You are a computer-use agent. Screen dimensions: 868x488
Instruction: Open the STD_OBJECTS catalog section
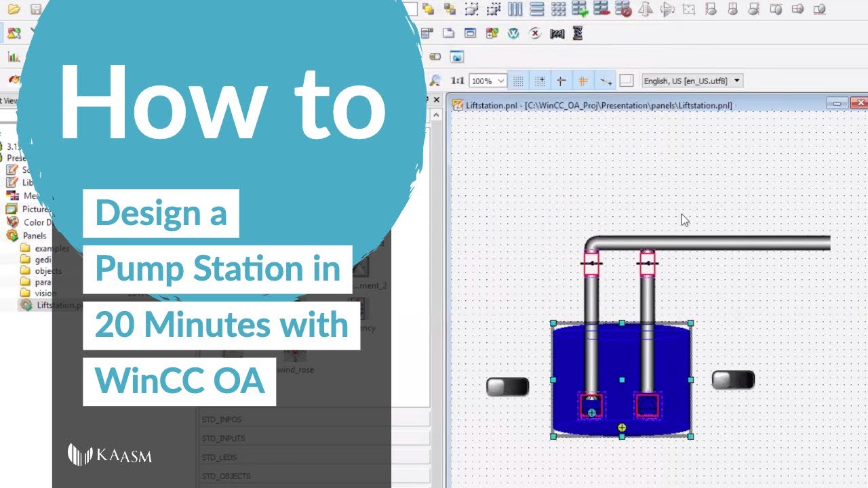click(x=315, y=476)
